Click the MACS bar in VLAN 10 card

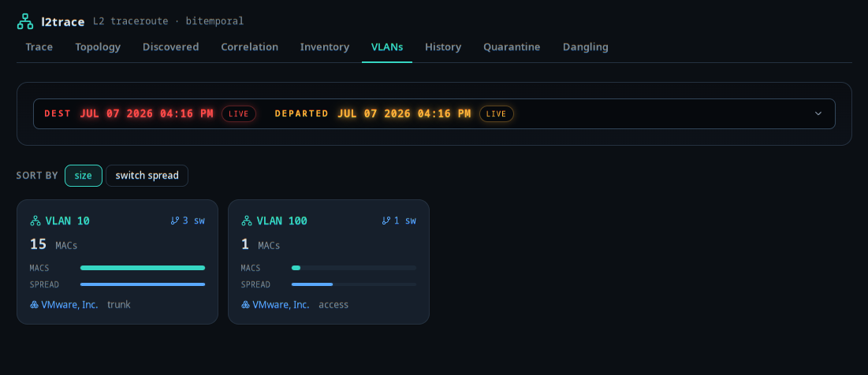point(143,268)
